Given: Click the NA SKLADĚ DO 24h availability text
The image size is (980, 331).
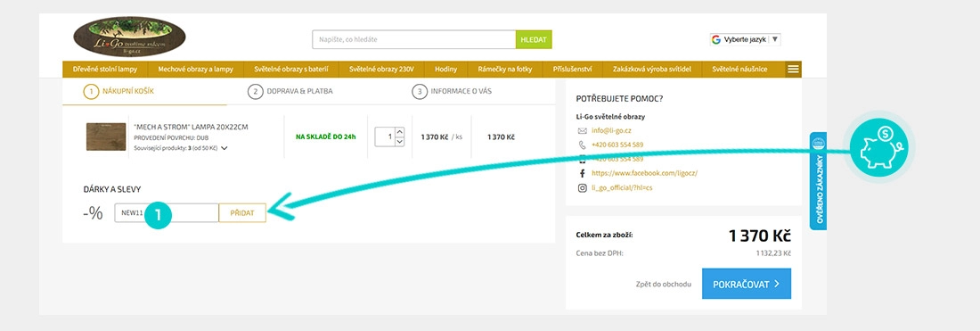Looking at the screenshot, I should pyautogui.click(x=325, y=137).
